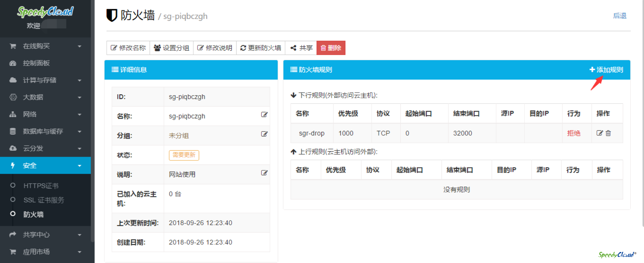
Task: Expand the 大数据 menu arrow
Action: tap(80, 97)
